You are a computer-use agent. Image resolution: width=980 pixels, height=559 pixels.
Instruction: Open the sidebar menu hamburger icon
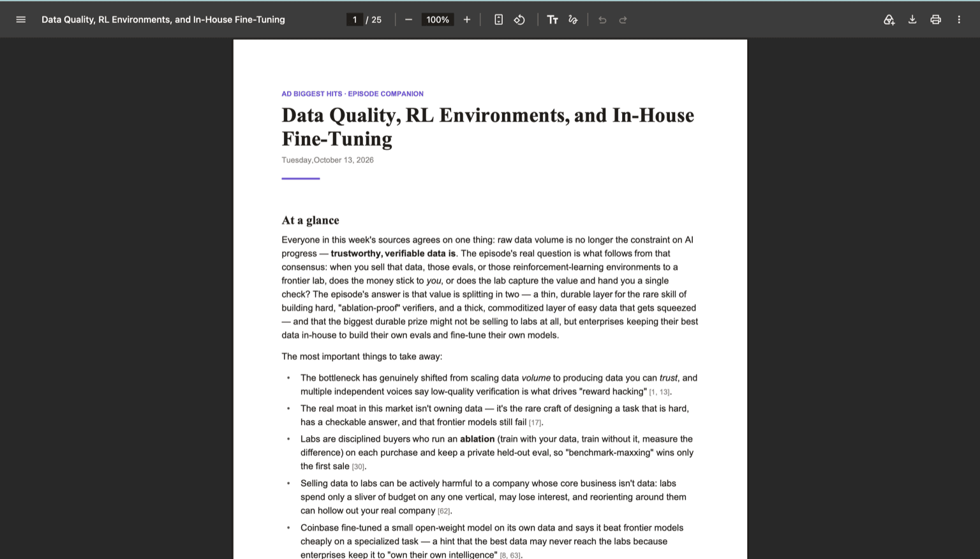[21, 20]
